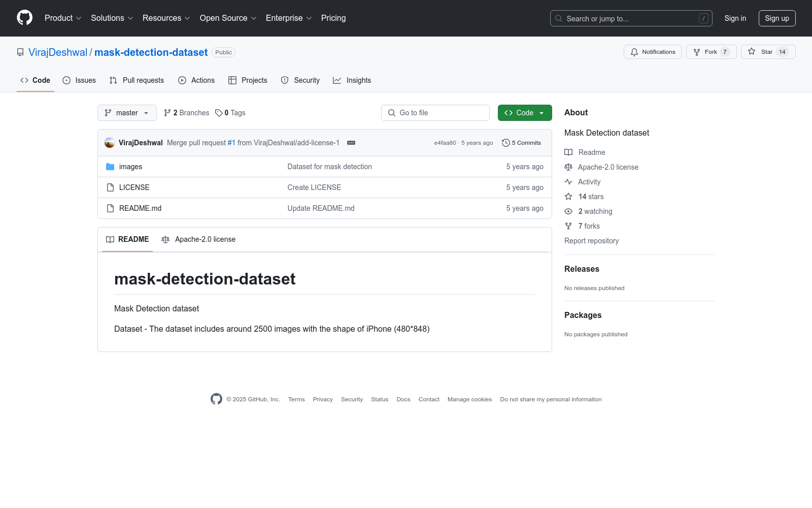Click the watching eye icon
Viewport: 812px width, 508px height.
[568, 211]
